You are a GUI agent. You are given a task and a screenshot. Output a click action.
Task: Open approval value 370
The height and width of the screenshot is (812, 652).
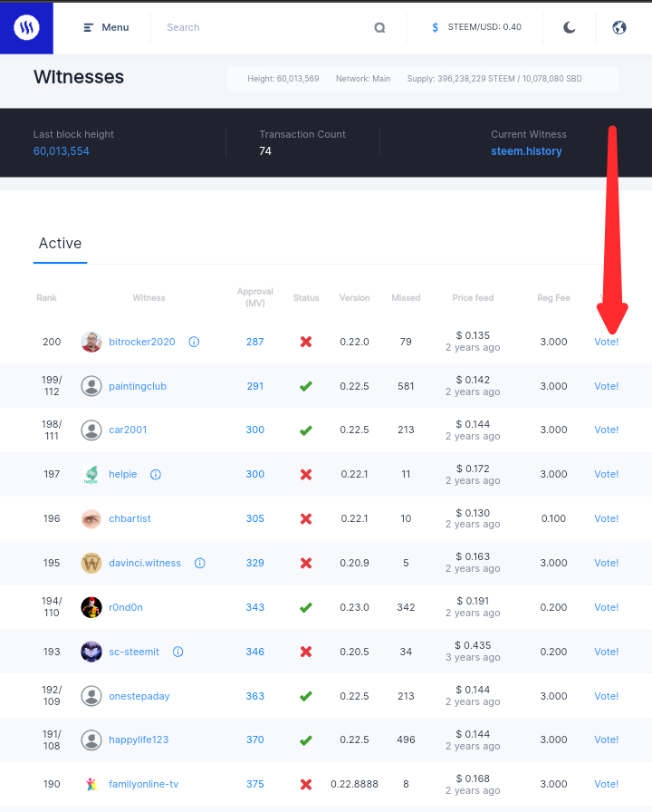255,740
